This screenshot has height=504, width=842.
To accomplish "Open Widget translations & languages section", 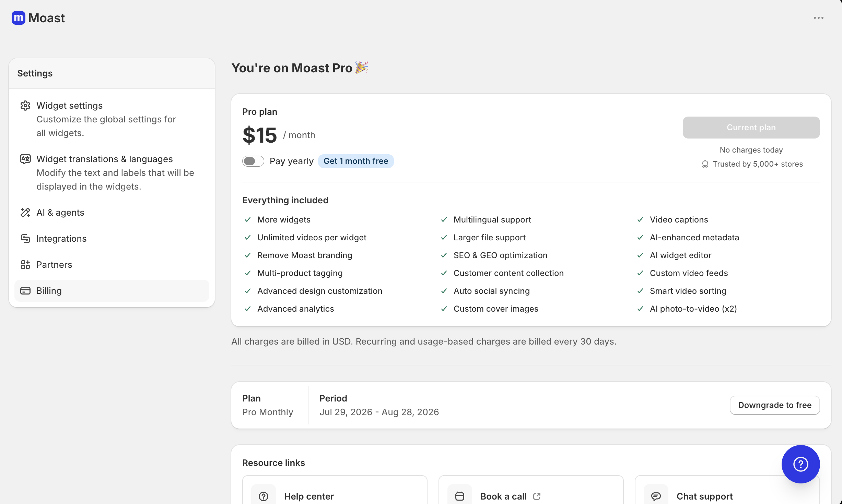I will pos(112,173).
